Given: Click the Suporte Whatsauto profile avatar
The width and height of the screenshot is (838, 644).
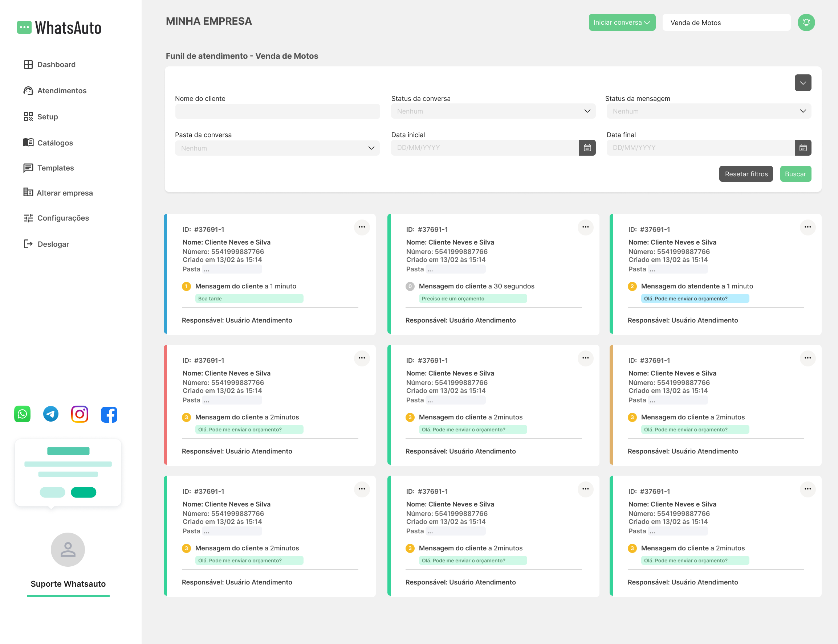Looking at the screenshot, I should coord(68,549).
